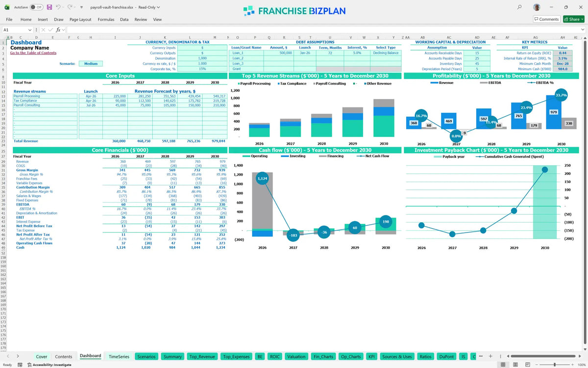Save the workbook with the floppy icon
Screen dimensions: 588x368
point(49,7)
